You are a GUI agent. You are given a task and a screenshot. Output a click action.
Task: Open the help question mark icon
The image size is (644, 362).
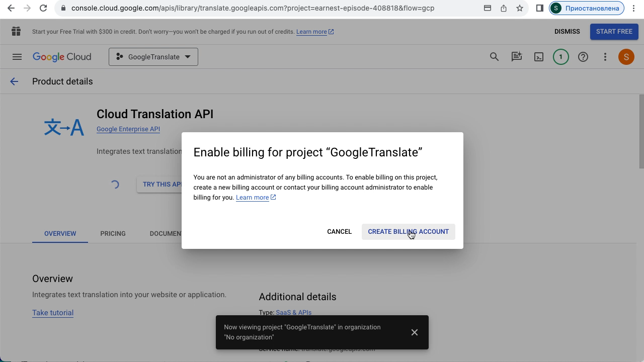point(583,57)
